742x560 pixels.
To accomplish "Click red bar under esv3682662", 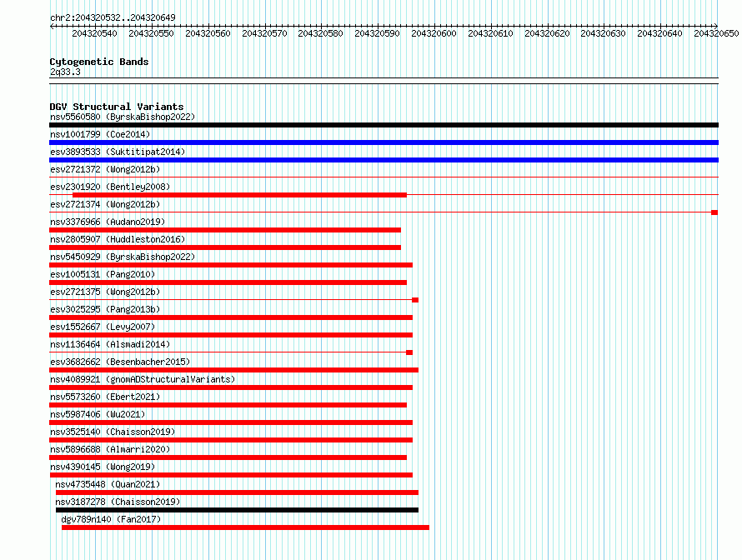I will 233,370.
